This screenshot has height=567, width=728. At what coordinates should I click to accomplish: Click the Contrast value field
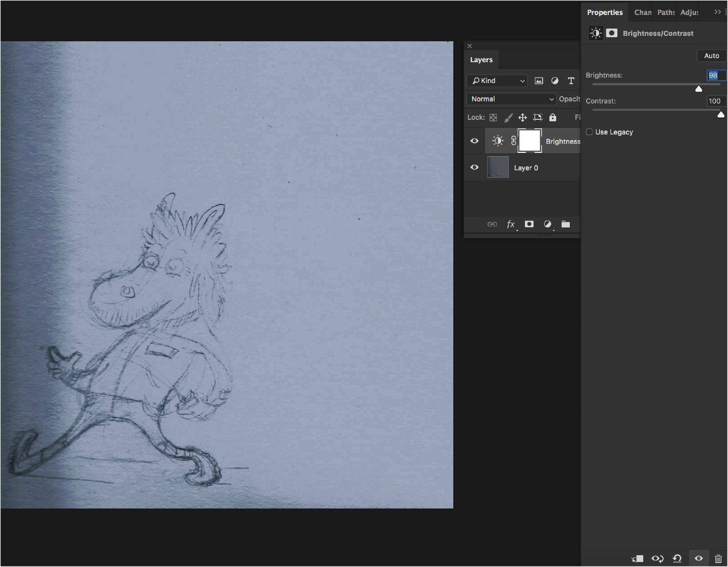click(x=716, y=101)
